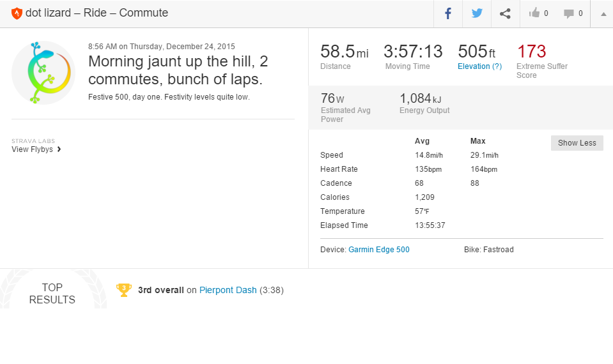Click the dot lizard header title

(96, 13)
